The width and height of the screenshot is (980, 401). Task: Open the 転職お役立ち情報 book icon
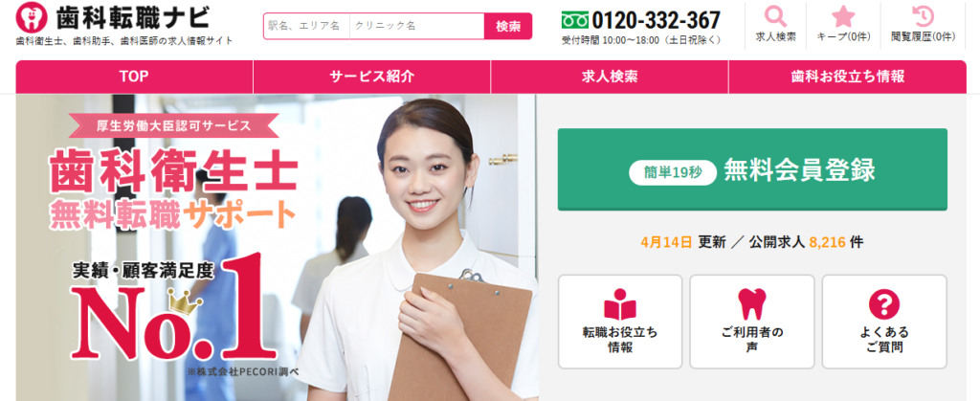click(x=619, y=304)
